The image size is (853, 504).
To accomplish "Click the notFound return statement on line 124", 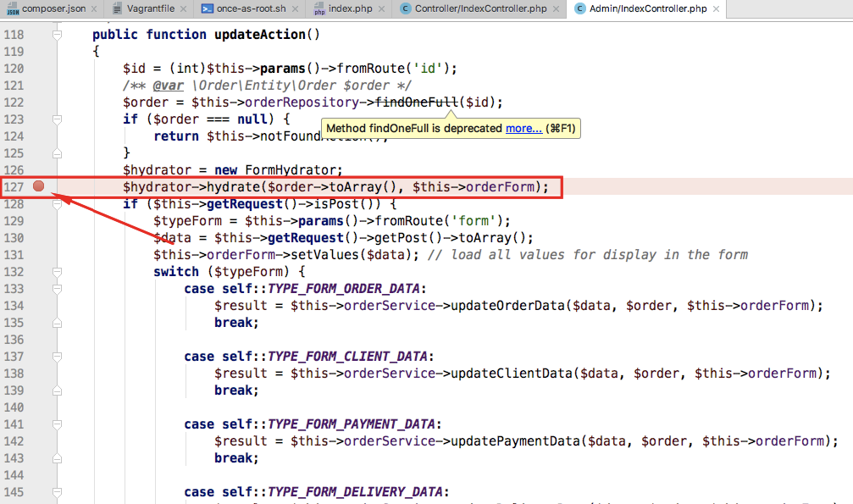I will 271,136.
